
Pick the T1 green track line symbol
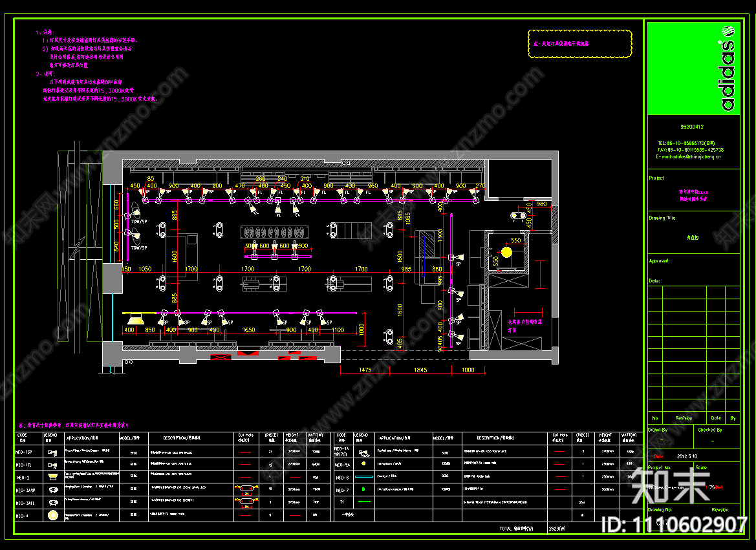point(365,502)
